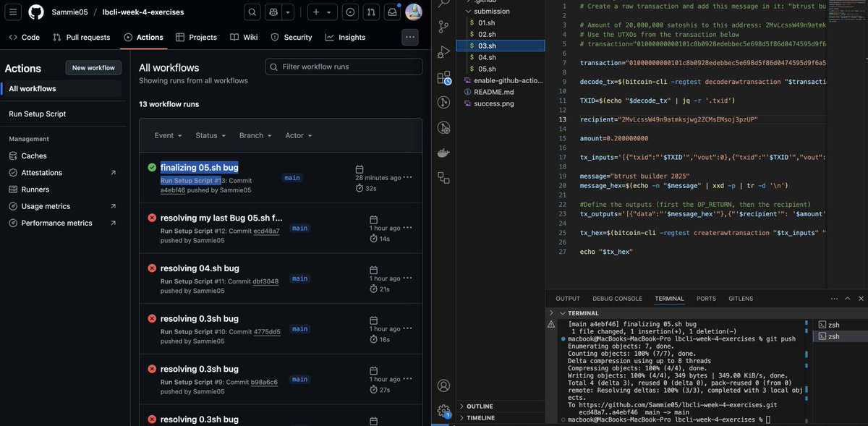Switch to the OUTPUT panel tab

[x=568, y=299]
